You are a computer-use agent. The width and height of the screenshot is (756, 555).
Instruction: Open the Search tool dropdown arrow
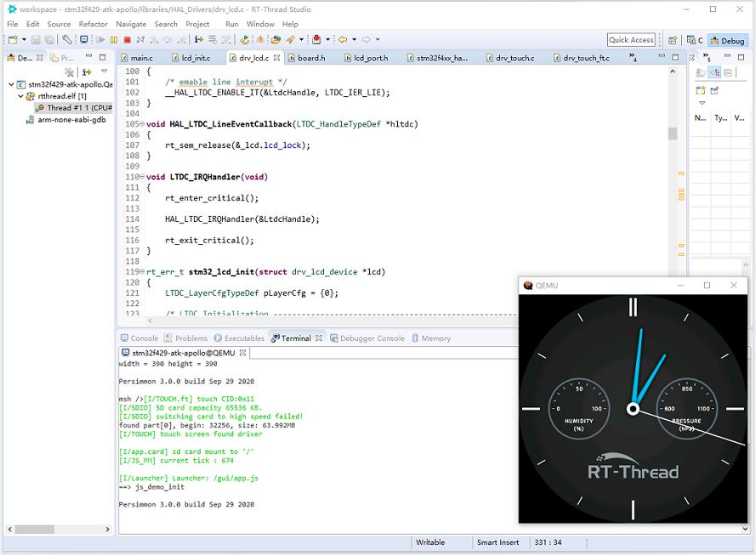(x=301, y=39)
